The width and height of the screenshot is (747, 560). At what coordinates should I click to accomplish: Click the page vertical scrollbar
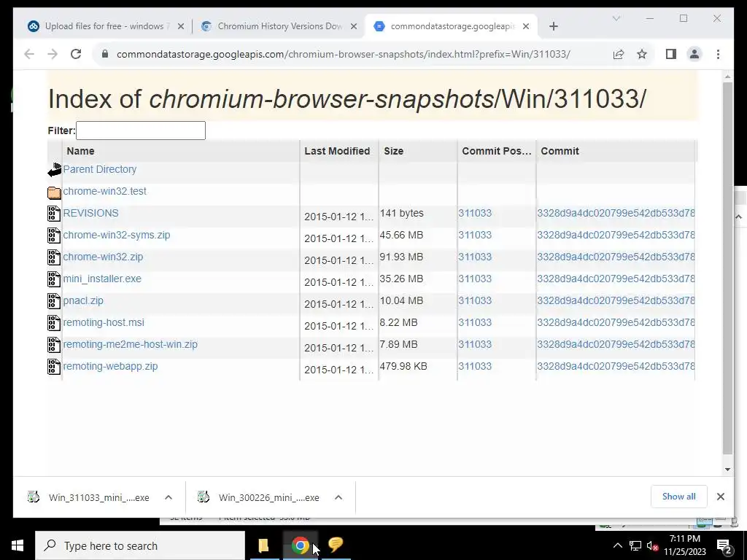point(727,268)
